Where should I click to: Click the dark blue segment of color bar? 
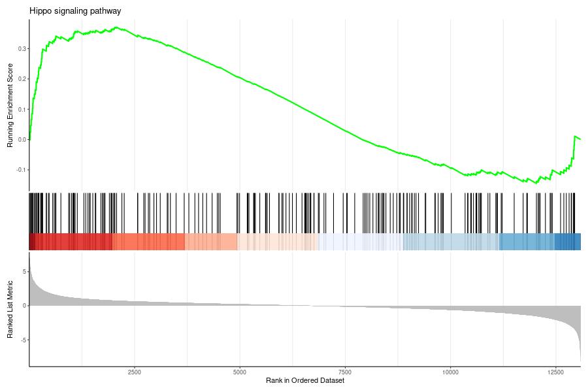point(567,242)
